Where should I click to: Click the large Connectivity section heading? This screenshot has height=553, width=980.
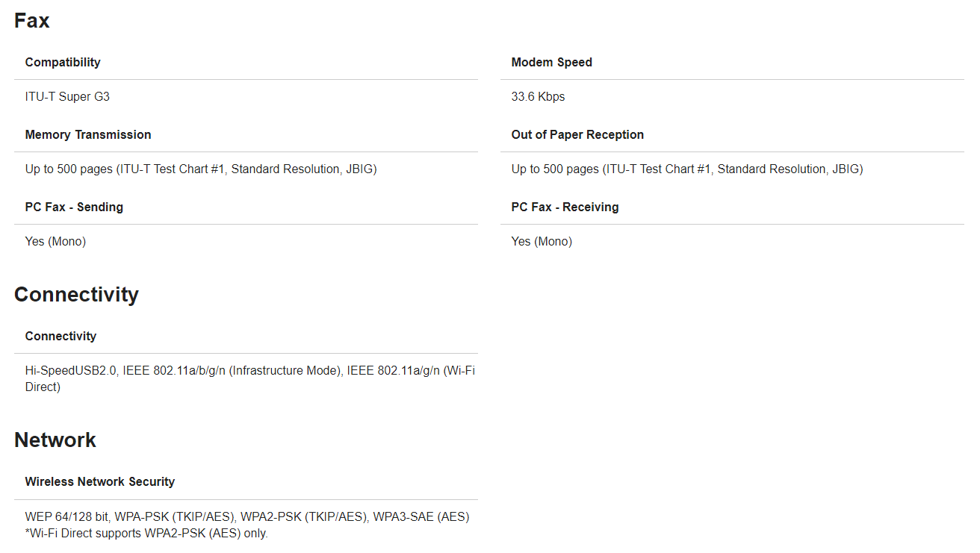pyautogui.click(x=76, y=295)
